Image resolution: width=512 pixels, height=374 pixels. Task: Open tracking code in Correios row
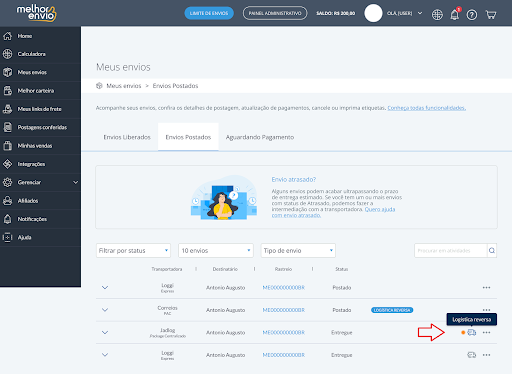(x=284, y=310)
